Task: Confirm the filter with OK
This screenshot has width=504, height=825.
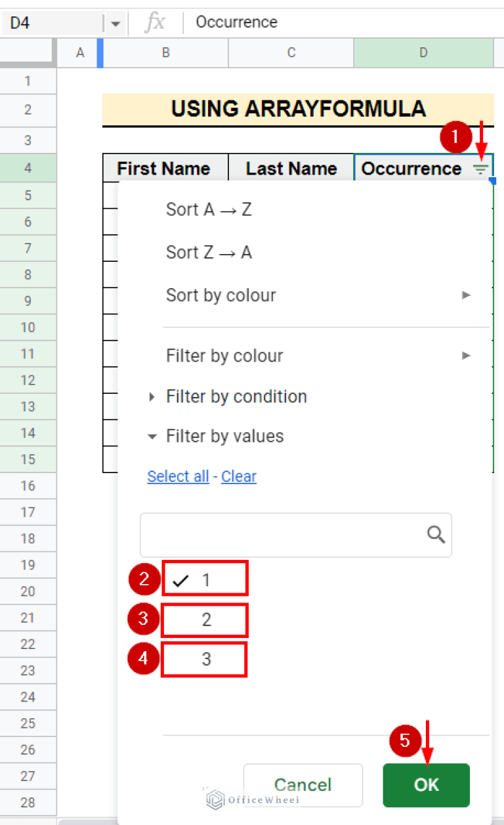Action: point(426,785)
